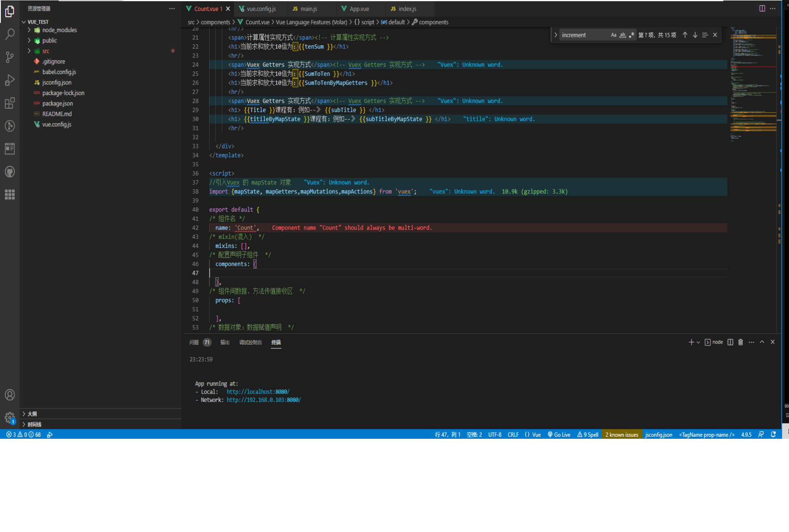Viewport: 789px width, 532px height.
Task: Toggle regular expression in find widget
Action: 631,35
